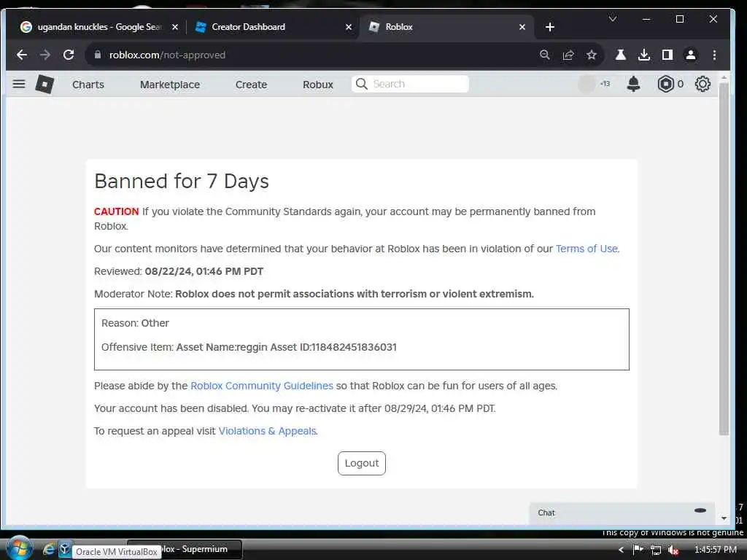Open Violations & Appeals link
Image resolution: width=747 pixels, height=560 pixels.
[x=267, y=431]
